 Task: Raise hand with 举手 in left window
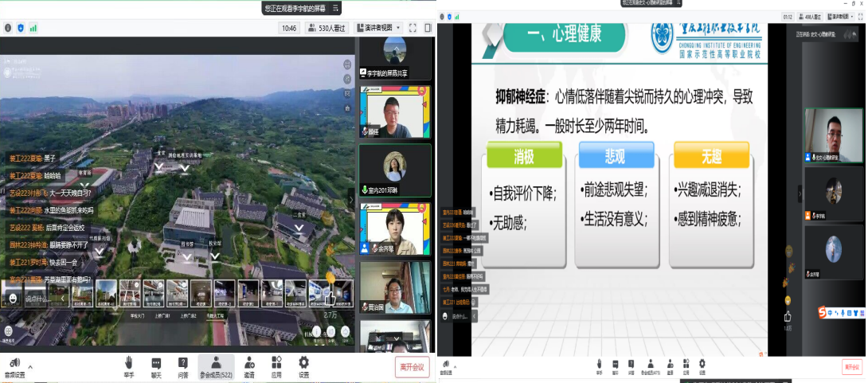128,366
